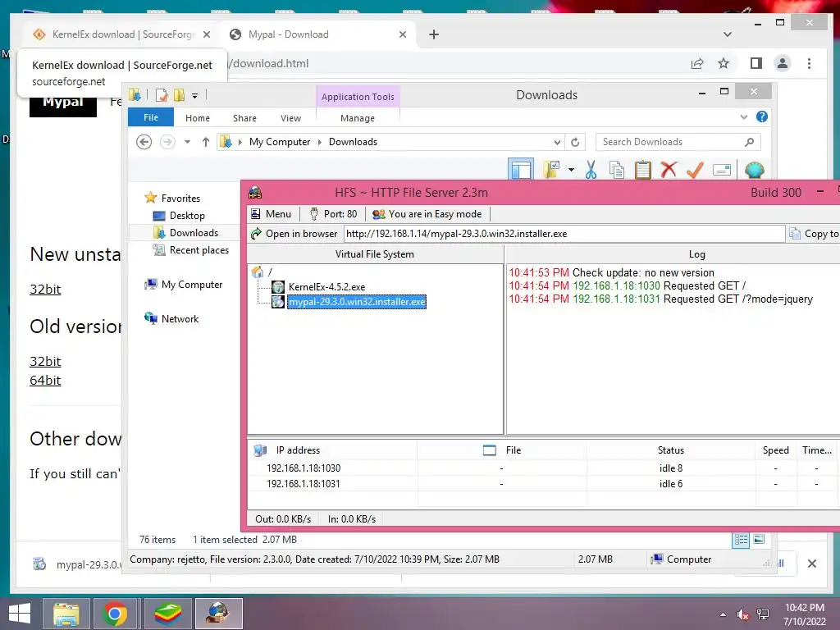The width and height of the screenshot is (840, 630).
Task: Click the folder options icon in Explorer toolbar
Action: [552, 170]
